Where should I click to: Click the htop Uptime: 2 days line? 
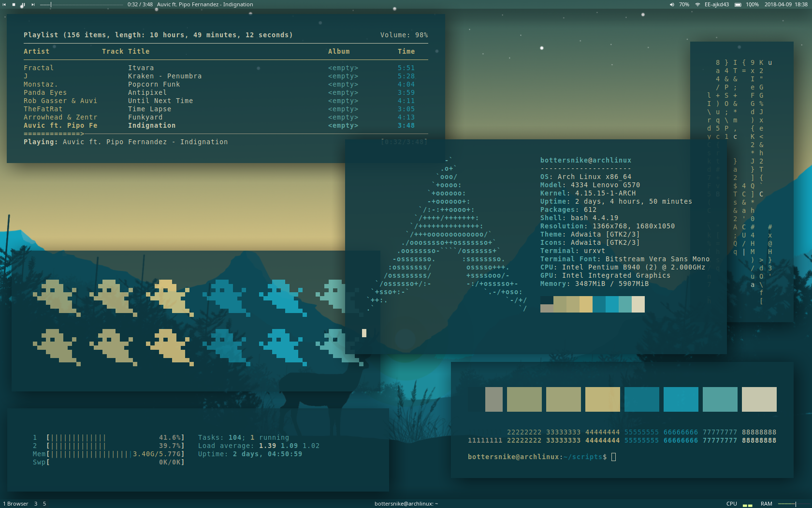(x=250, y=454)
